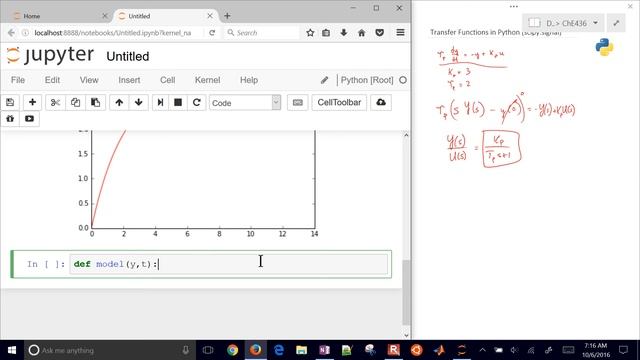Click in the def model code cell
This screenshot has width=640, height=360.
click(229, 264)
